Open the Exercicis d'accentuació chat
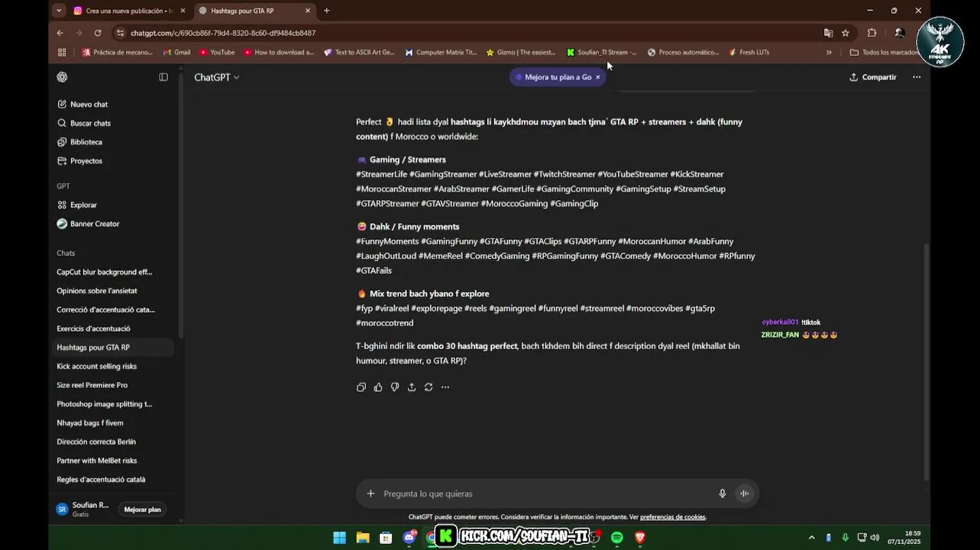The width and height of the screenshot is (980, 550). click(x=93, y=328)
